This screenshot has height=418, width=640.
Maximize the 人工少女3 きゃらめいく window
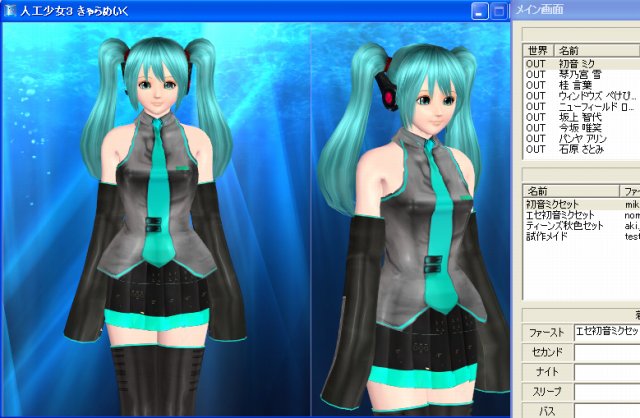(x=499, y=11)
